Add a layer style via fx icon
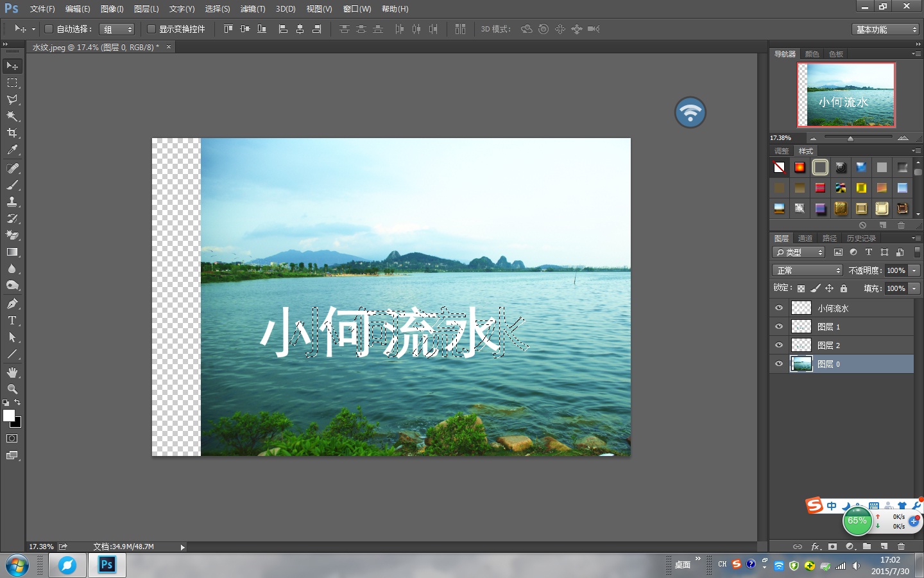This screenshot has width=924, height=578. (x=816, y=547)
